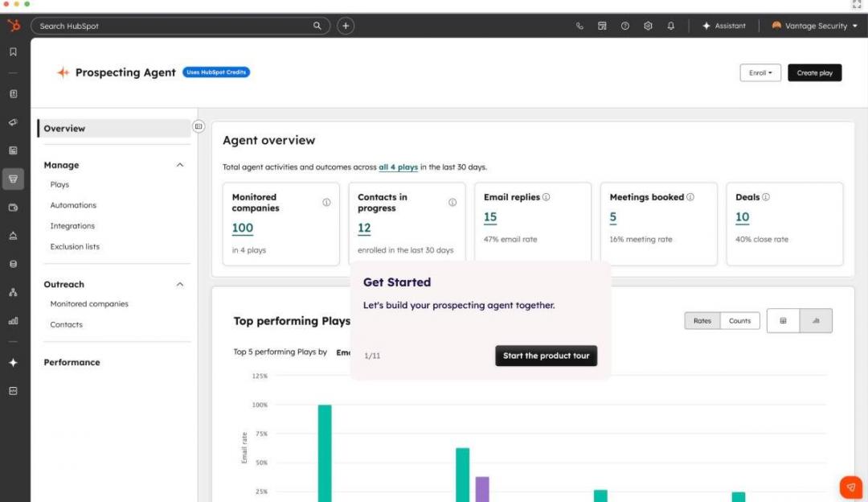Open the Vantage Security account menu
The height and width of the screenshot is (502, 868).
click(815, 26)
